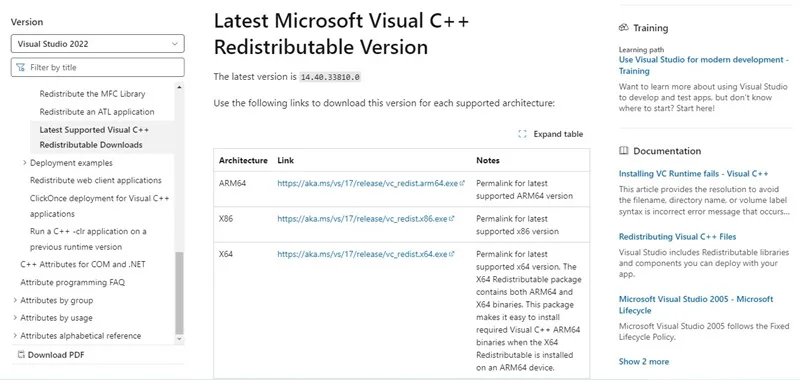Viewport: 800px width, 380px height.
Task: Open the Visual Studio 2022 version dropdown
Action: [97, 44]
